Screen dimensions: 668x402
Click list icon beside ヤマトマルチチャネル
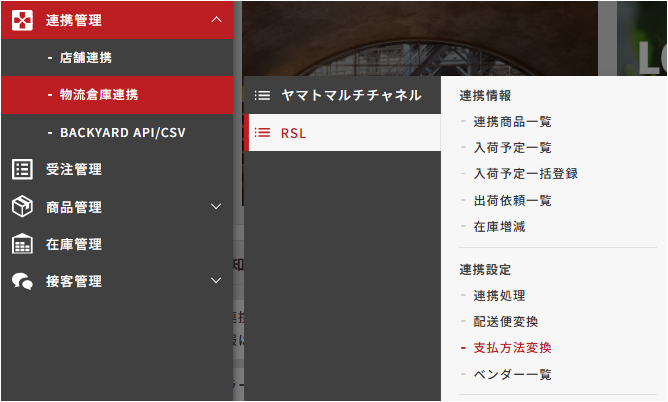(x=262, y=95)
